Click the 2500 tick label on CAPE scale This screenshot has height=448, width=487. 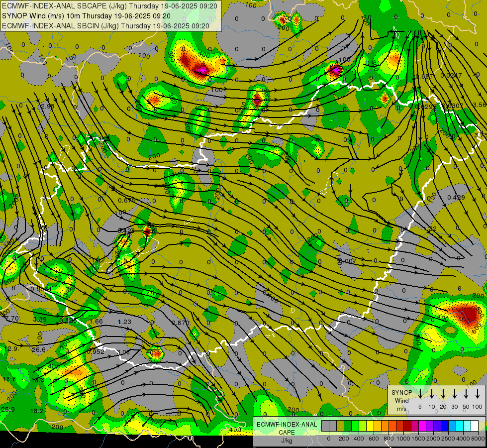point(448,439)
